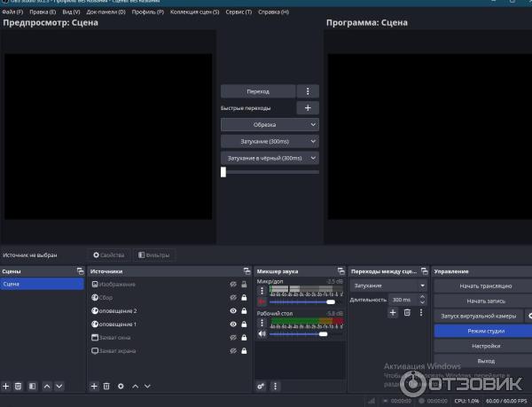Add a new scene with plus
The image size is (532, 407).
(x=6, y=386)
